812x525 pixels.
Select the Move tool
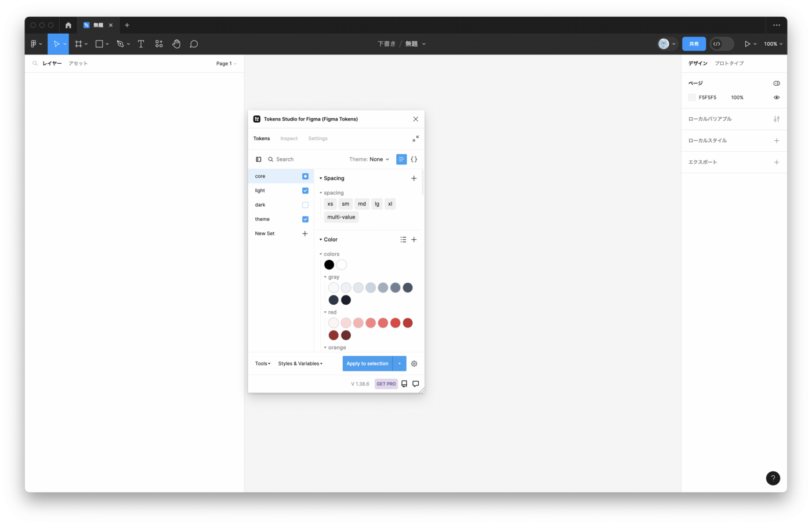pyautogui.click(x=56, y=44)
